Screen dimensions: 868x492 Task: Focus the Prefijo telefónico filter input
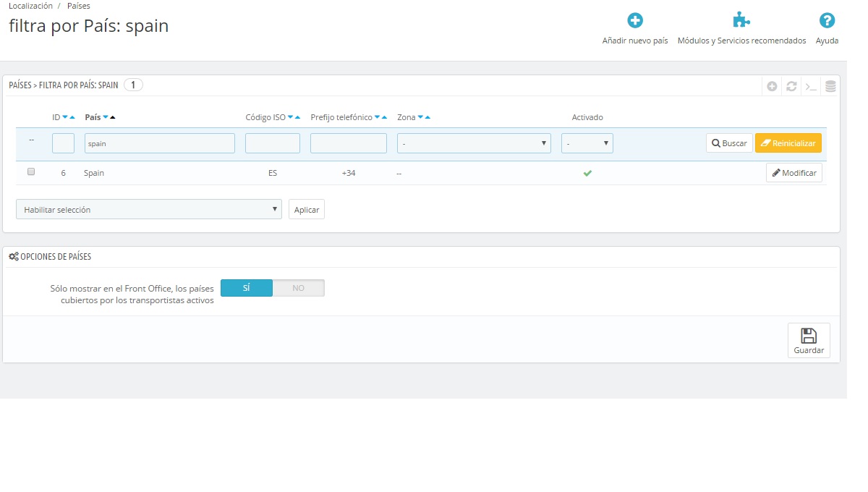349,143
